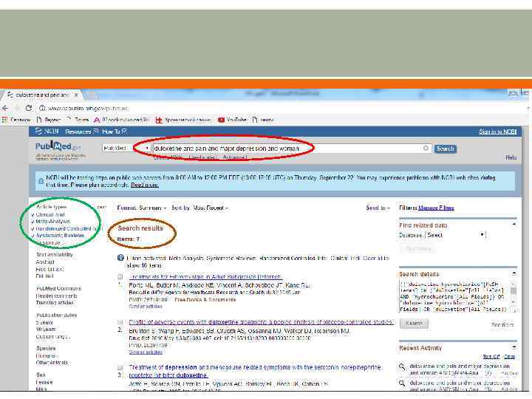Click the info icon beside filters activated

tap(120, 258)
